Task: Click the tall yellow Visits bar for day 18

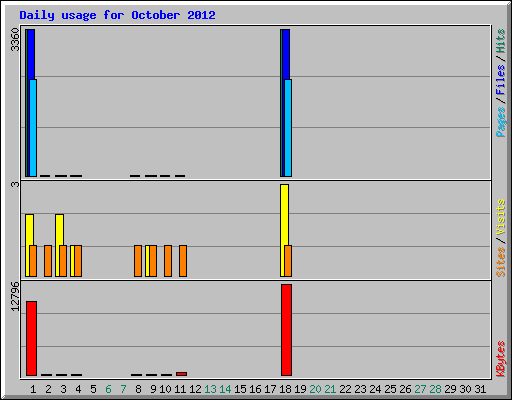Action: click(284, 215)
